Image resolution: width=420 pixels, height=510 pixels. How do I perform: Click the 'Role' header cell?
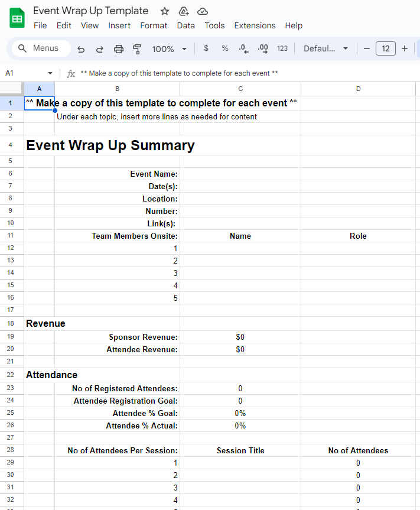point(358,236)
